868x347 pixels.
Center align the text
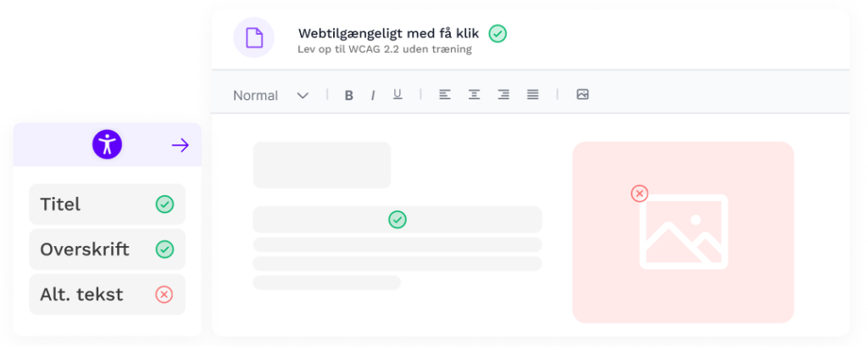coord(474,95)
